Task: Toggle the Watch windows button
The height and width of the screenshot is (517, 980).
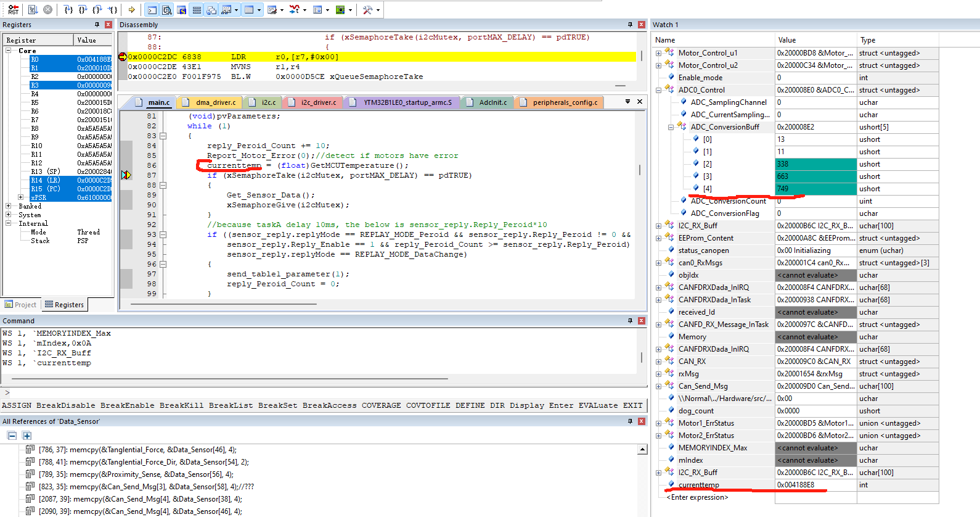Action: point(226,9)
